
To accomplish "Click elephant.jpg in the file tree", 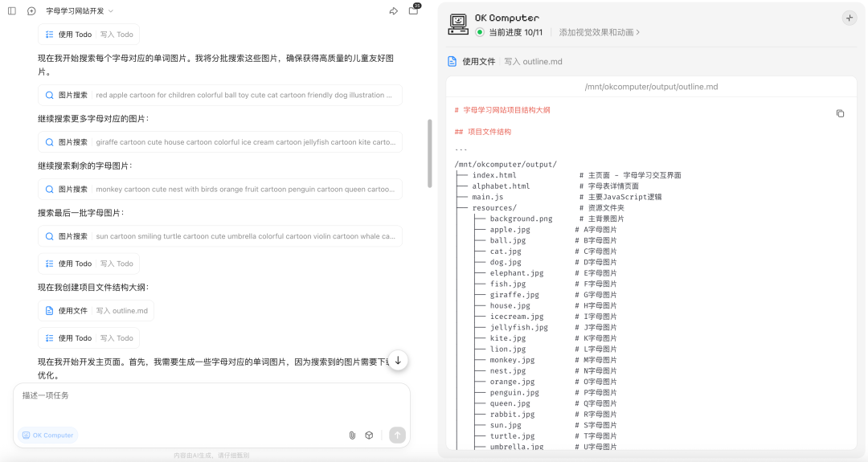I will [517, 273].
